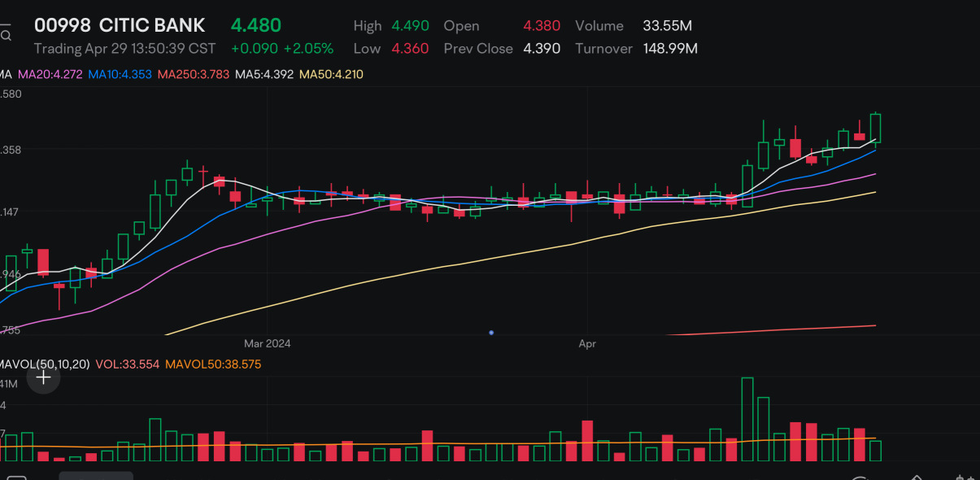
Task: Open the search magnifier icon beside the ticker
Action: (6, 35)
